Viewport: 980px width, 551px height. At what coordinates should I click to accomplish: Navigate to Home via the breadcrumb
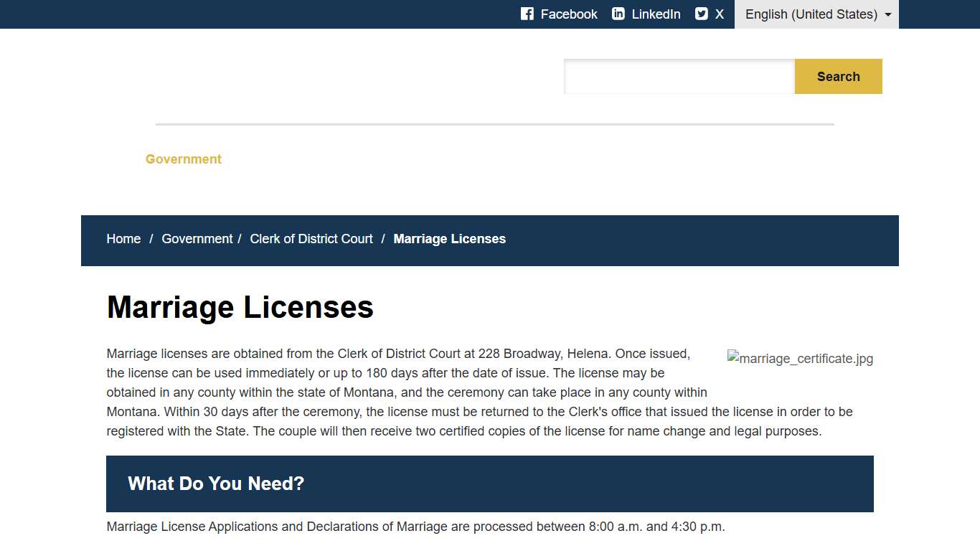[123, 238]
